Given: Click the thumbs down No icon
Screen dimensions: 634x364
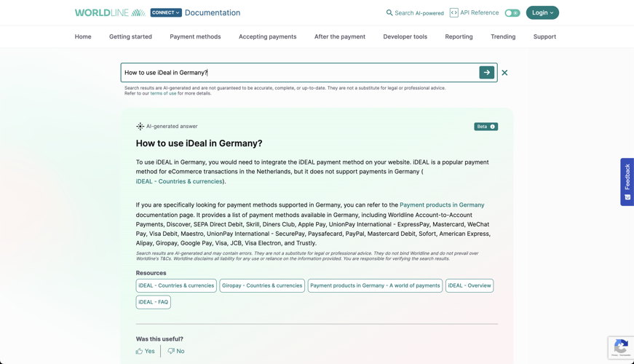Looking at the screenshot, I should pos(171,351).
